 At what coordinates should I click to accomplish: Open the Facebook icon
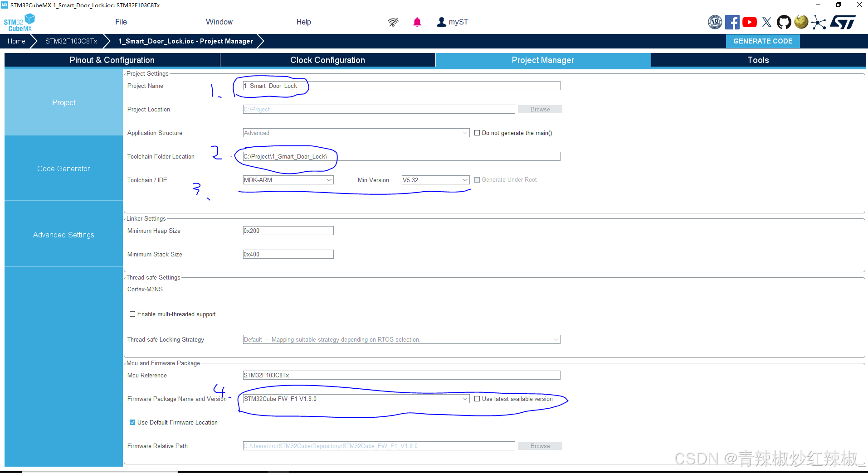pos(732,22)
